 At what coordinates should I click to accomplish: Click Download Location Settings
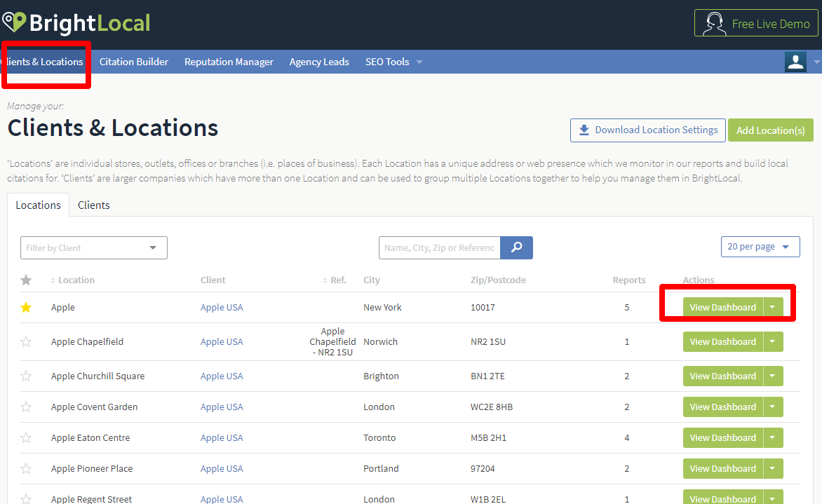coord(648,130)
